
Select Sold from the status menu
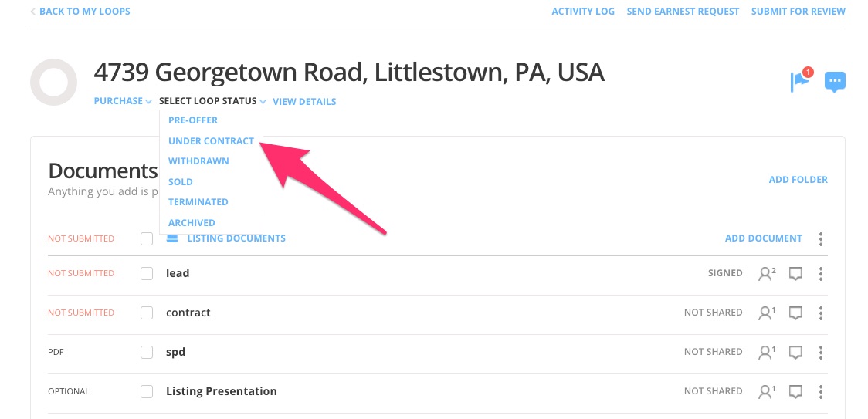pyautogui.click(x=181, y=182)
